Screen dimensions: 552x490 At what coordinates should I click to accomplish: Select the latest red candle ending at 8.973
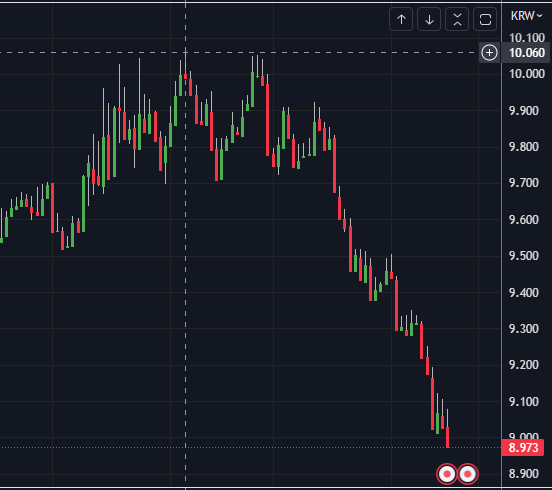447,437
